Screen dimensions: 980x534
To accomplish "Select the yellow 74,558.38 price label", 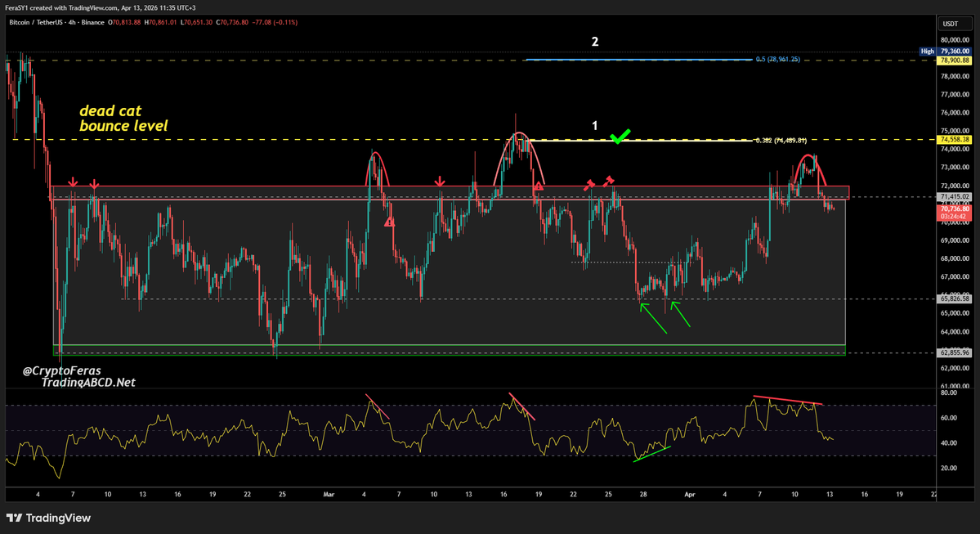I will (953, 140).
